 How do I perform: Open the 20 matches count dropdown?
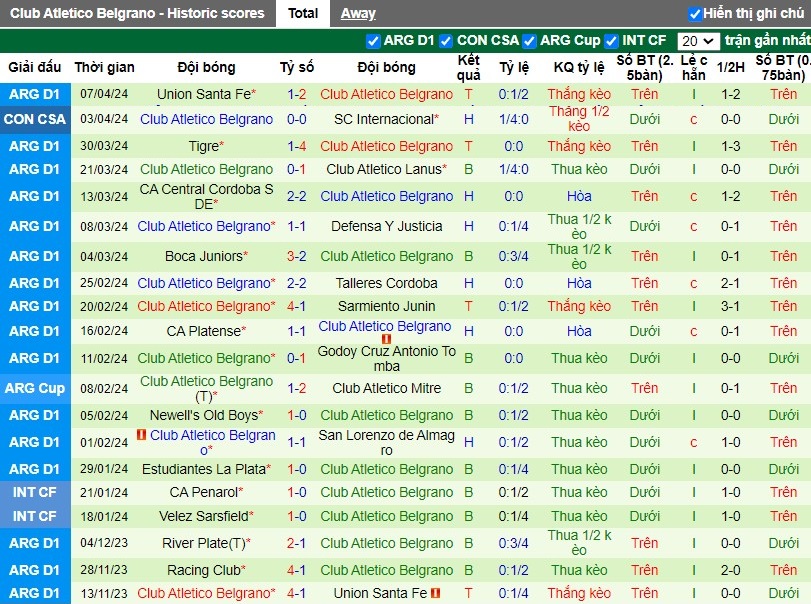tap(698, 41)
